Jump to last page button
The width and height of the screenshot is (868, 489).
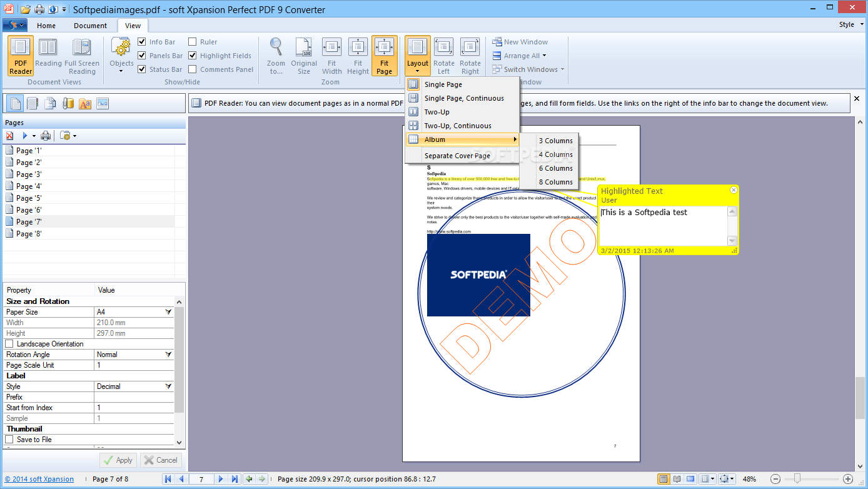point(235,479)
